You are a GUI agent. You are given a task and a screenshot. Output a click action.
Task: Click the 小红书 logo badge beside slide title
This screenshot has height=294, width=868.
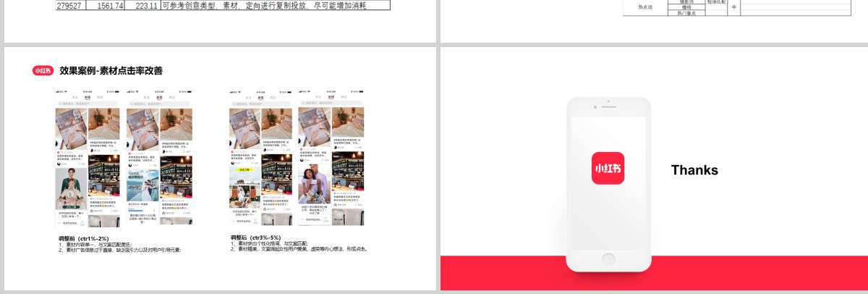point(43,71)
